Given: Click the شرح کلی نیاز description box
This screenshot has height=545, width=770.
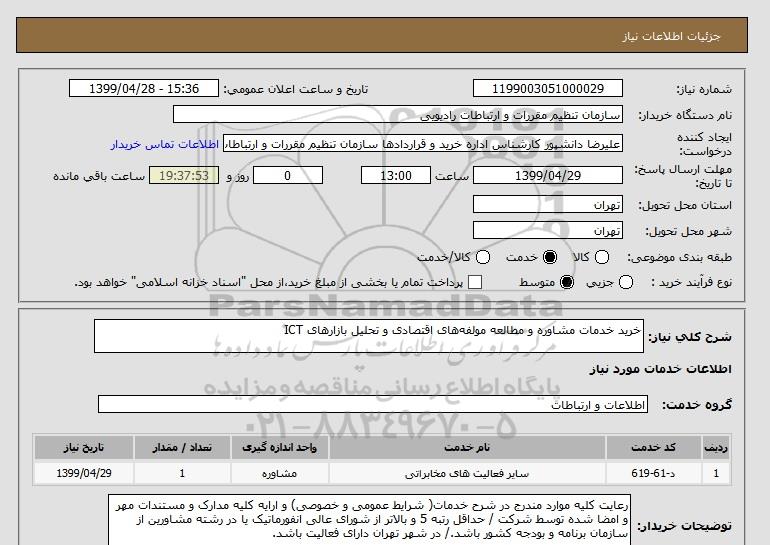Looking at the screenshot, I should point(369,336).
